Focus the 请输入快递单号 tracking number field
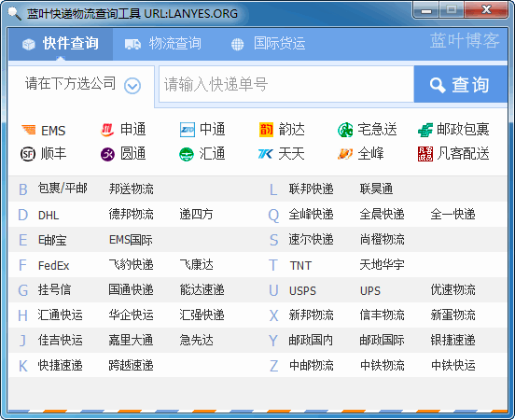 286,84
